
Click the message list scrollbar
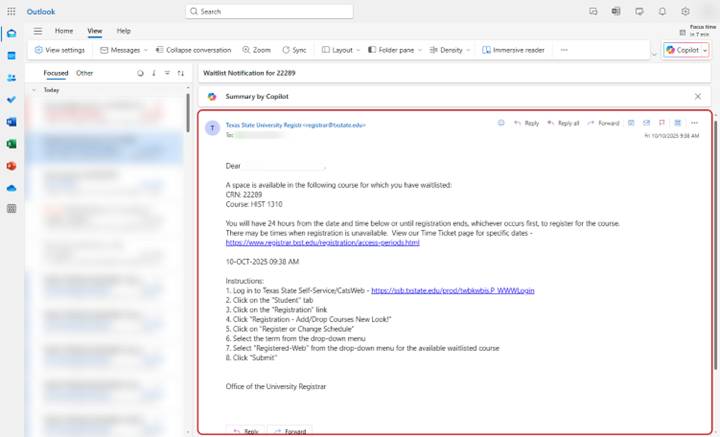tap(188, 112)
